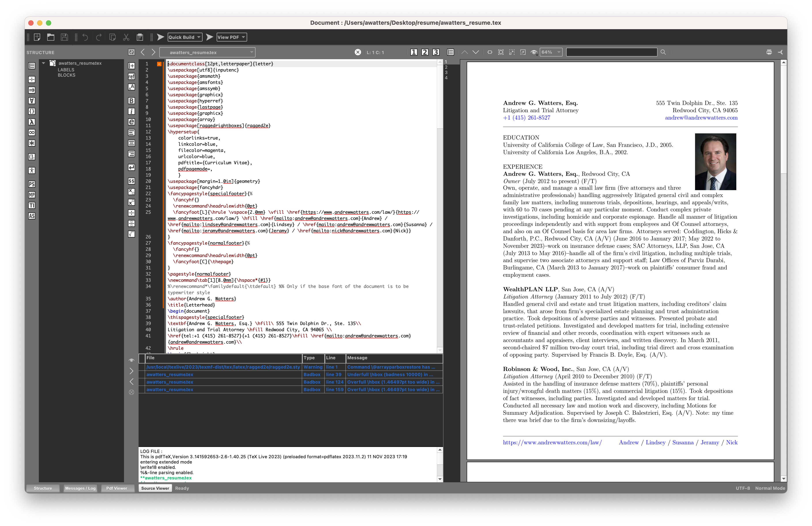Open arrow symbols panel
The height and width of the screenshot is (526, 812).
coord(32,90)
